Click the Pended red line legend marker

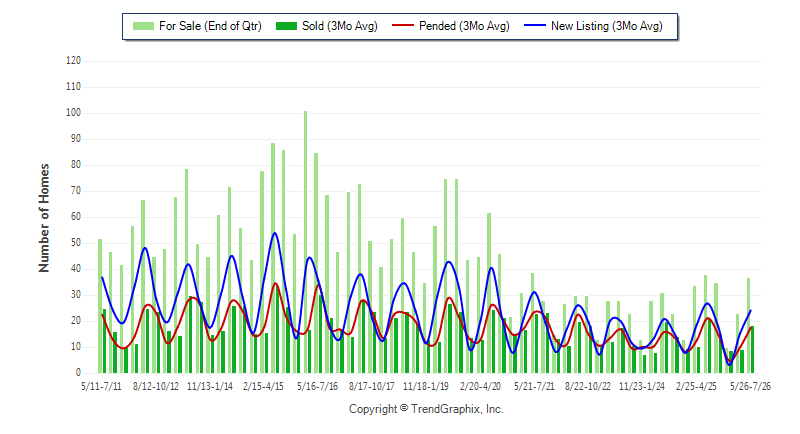tap(403, 25)
